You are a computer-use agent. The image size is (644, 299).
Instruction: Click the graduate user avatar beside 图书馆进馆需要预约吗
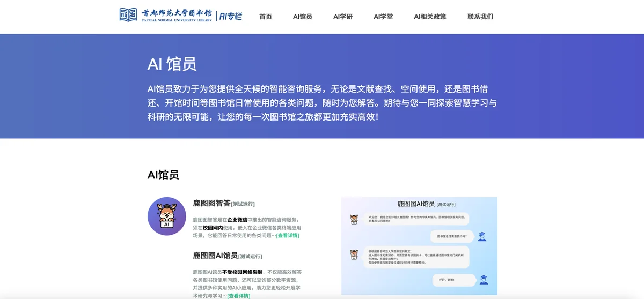coord(482,236)
